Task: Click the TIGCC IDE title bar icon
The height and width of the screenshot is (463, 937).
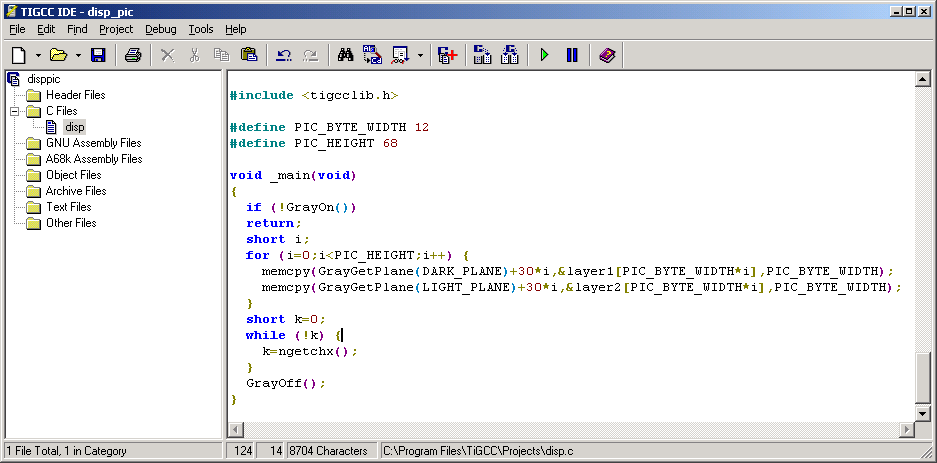Action: [10, 10]
